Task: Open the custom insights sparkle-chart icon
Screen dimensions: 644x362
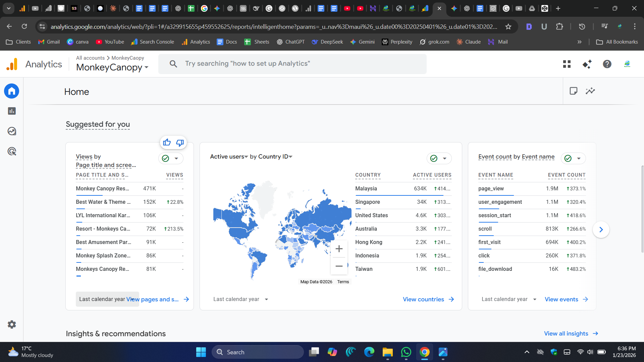Action: [x=591, y=91]
